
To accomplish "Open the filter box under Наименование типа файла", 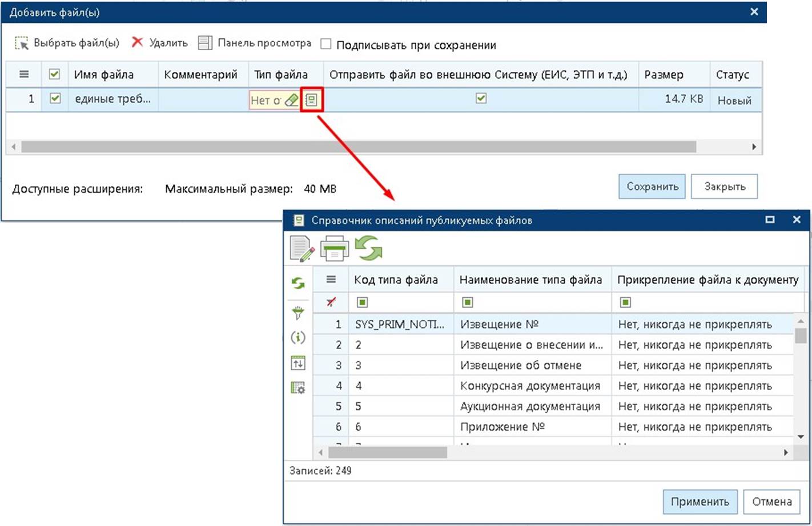I will (467, 302).
